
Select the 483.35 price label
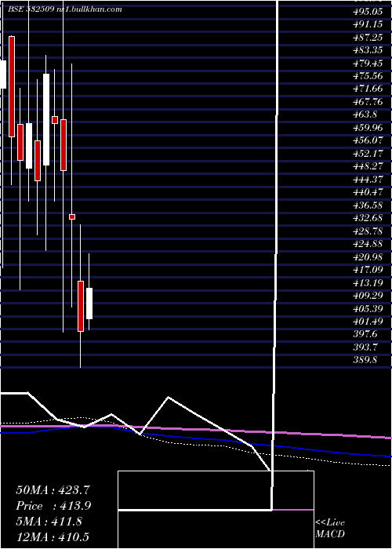[x=368, y=50]
